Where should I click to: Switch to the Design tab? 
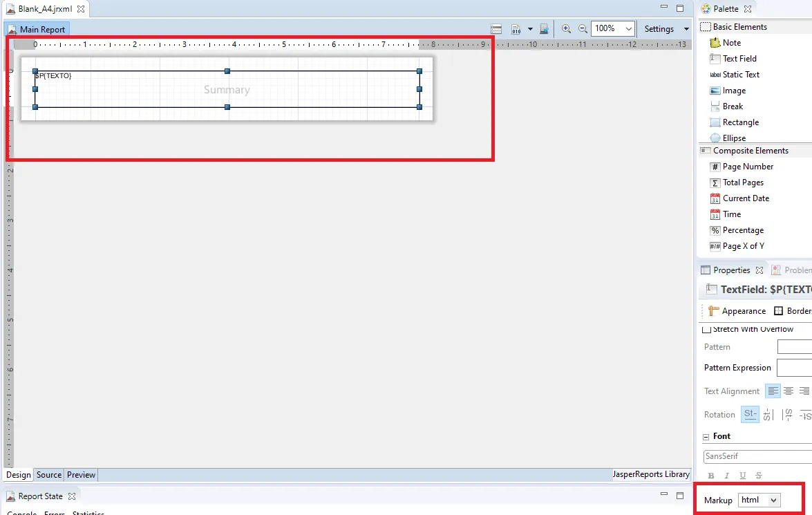coord(19,475)
